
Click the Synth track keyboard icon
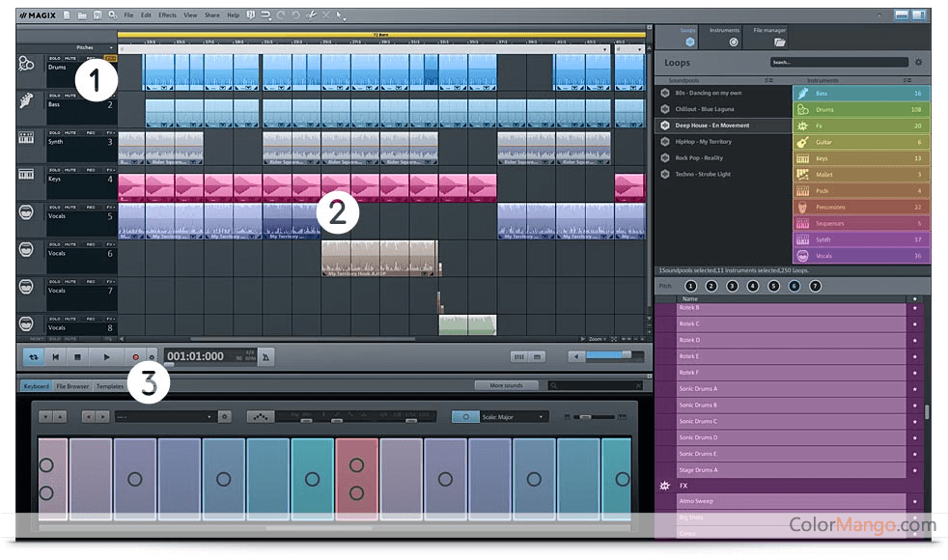tap(26, 138)
